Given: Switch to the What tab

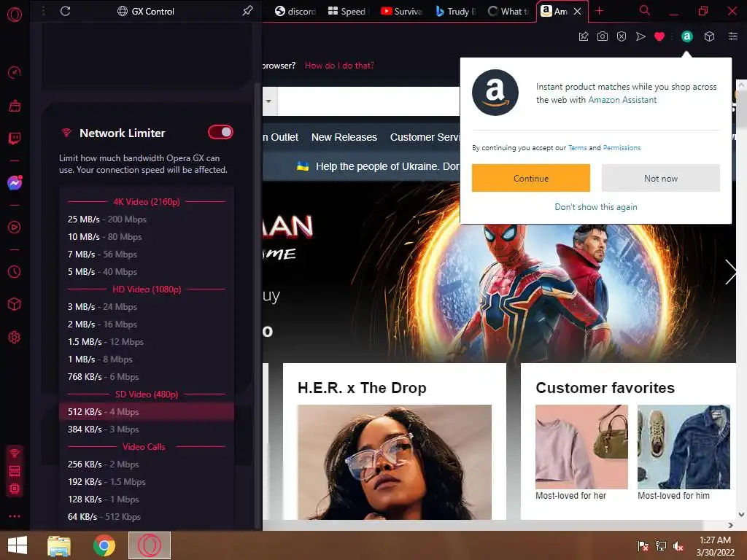Looking at the screenshot, I should [508, 11].
